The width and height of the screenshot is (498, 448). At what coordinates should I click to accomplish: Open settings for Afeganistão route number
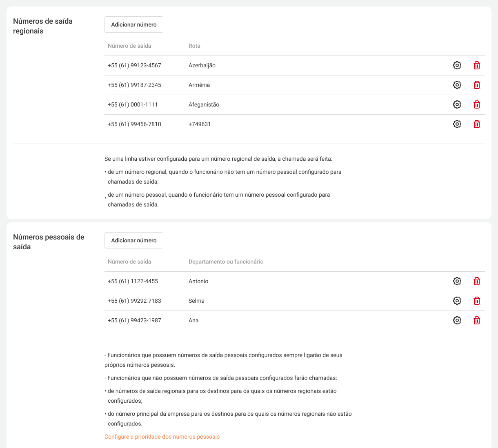(457, 104)
